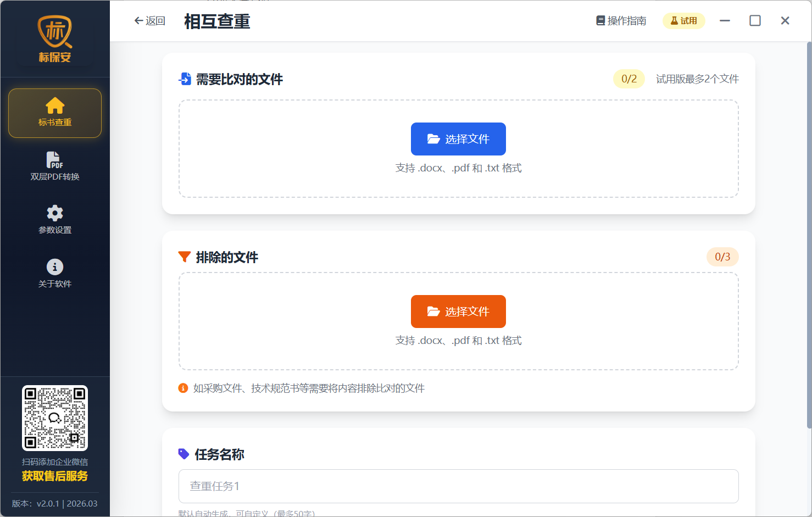
Task: Open the 标书查重 home section
Action: point(55,113)
